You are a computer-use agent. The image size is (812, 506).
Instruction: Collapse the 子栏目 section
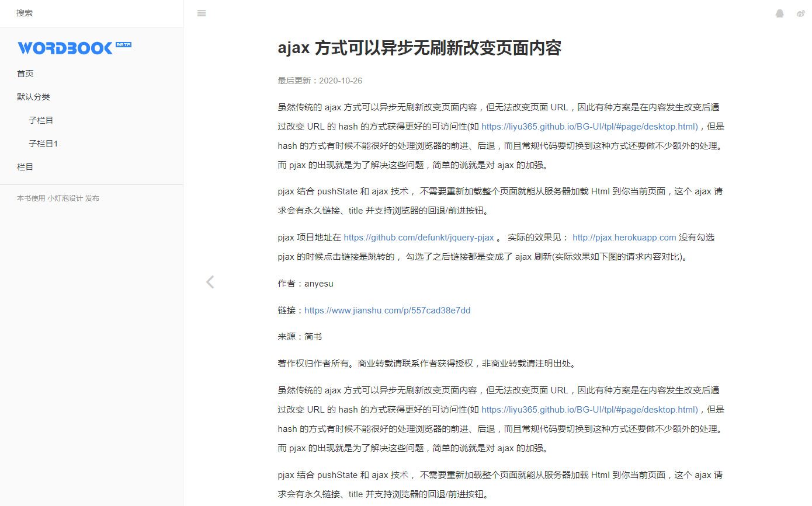(40, 120)
